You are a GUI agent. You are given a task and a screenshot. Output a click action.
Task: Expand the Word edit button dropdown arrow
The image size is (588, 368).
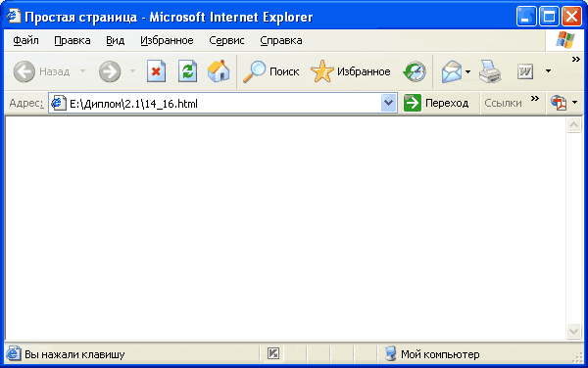pyautogui.click(x=548, y=70)
